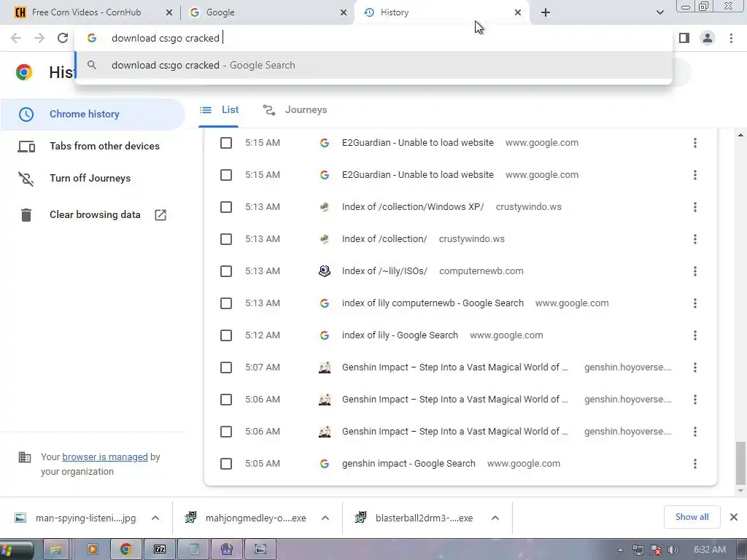The height and width of the screenshot is (560, 747).
Task: Close the CornHub tab
Action: click(169, 13)
